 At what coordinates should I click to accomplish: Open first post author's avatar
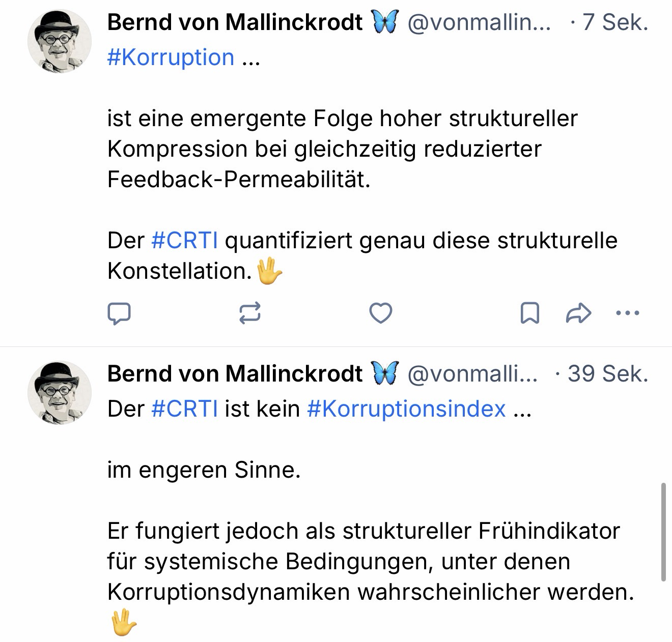click(x=59, y=41)
